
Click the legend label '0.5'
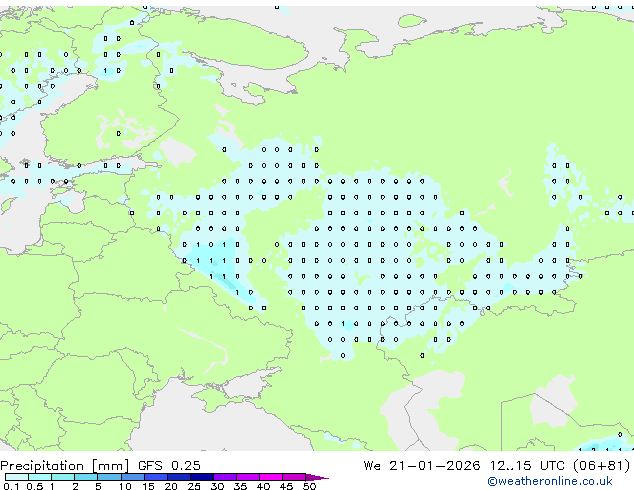click(35, 486)
